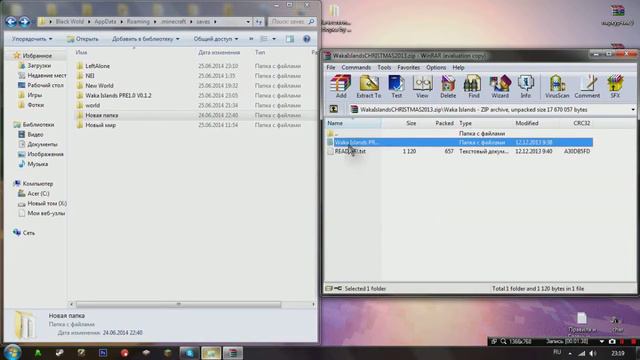Open Photoshop from the taskbar
Screen dimensions: 640x360
[x=103, y=353]
